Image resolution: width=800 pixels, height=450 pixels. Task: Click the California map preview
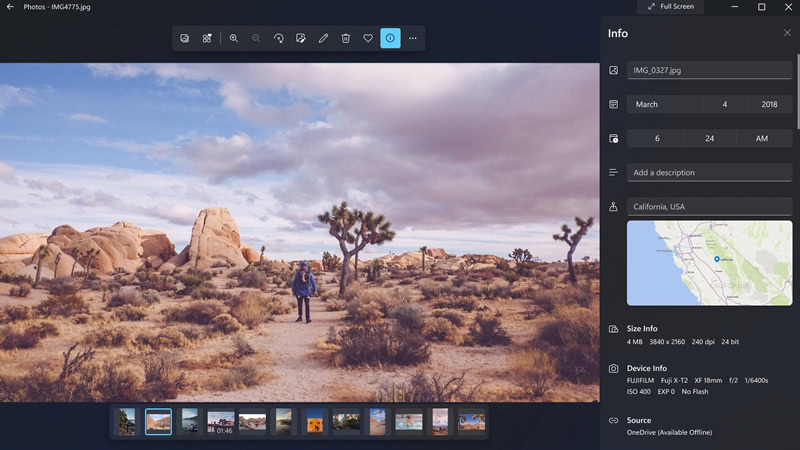[x=709, y=263]
